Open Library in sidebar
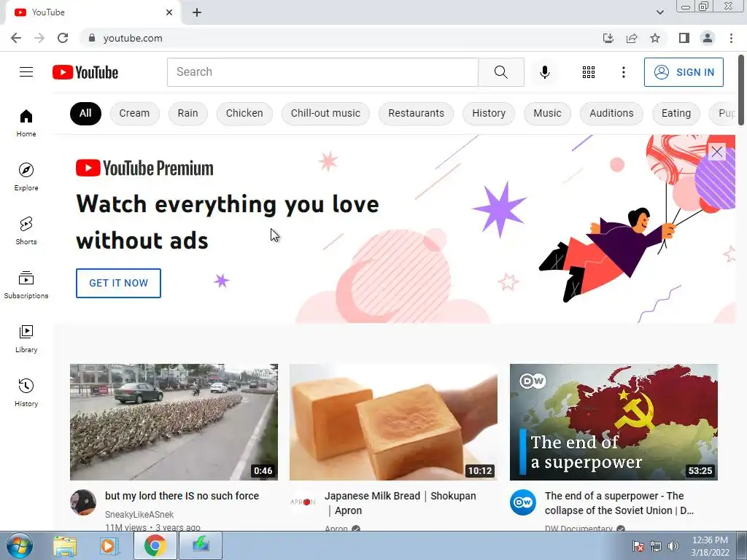747x560 pixels. 26,338
